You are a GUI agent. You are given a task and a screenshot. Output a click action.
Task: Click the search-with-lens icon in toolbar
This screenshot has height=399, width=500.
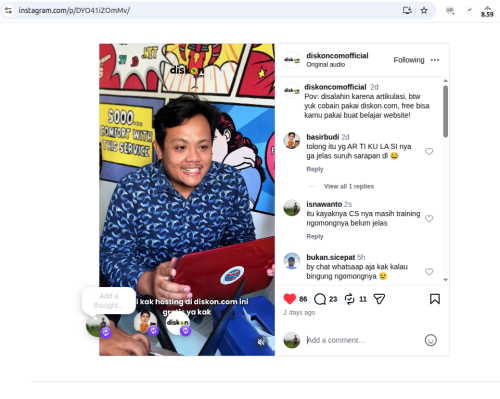[450, 10]
